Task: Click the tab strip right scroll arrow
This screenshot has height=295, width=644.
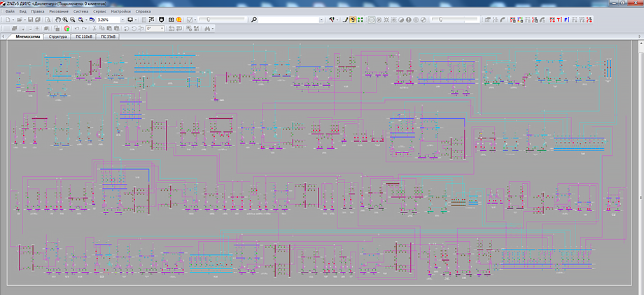Action: pyautogui.click(x=640, y=36)
